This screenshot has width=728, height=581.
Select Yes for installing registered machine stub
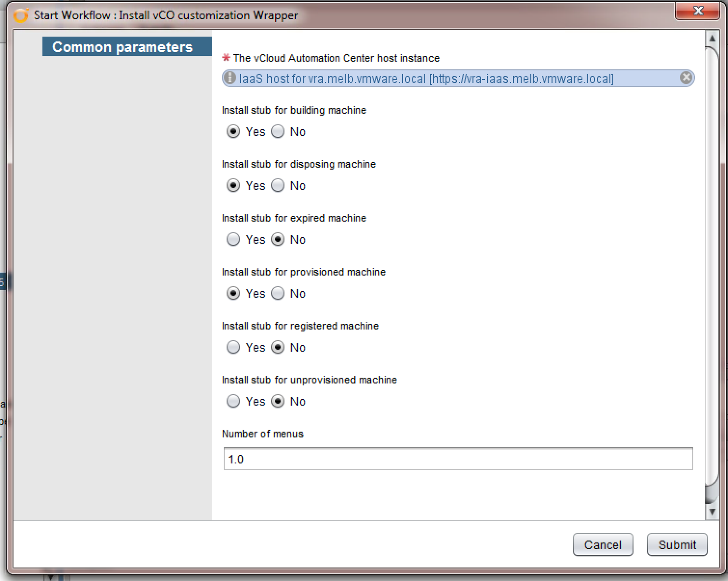click(x=233, y=347)
